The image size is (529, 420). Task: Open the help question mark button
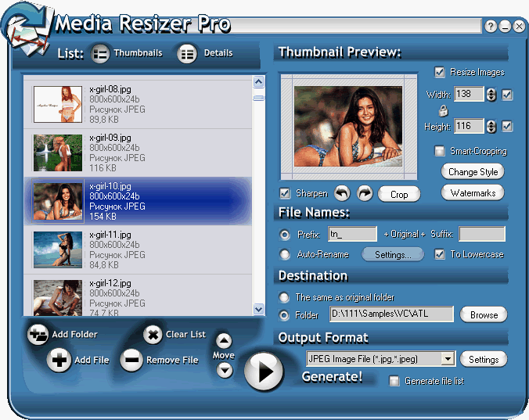coord(491,27)
